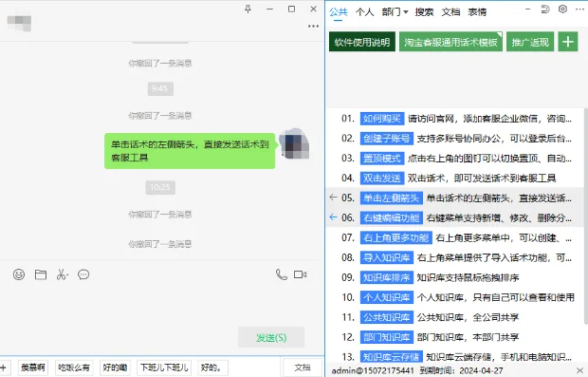Click script 05 单击左侧箭头
This screenshot has height=377, width=588.
click(456, 198)
